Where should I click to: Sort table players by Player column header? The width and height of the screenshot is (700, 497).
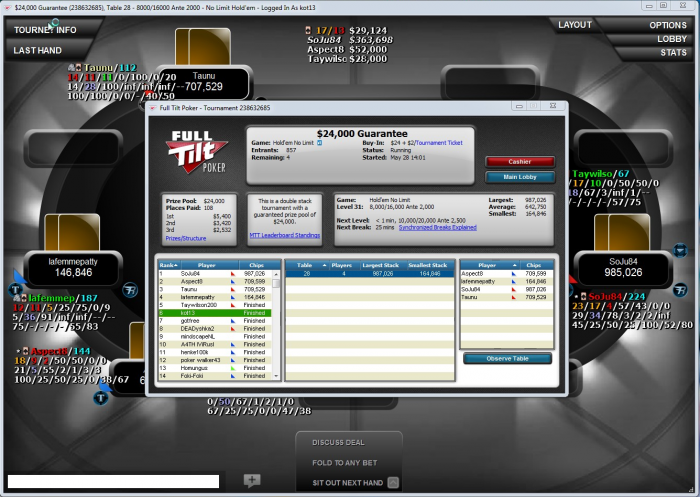click(x=490, y=265)
